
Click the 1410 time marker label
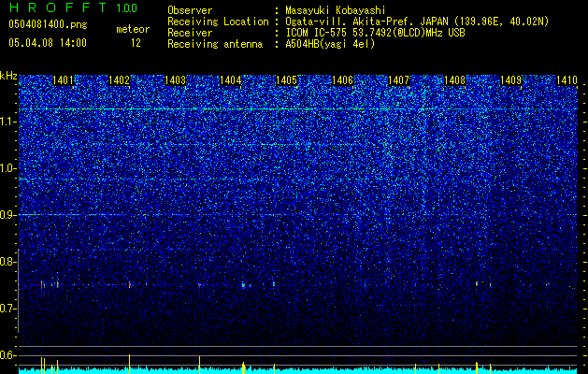(x=566, y=80)
